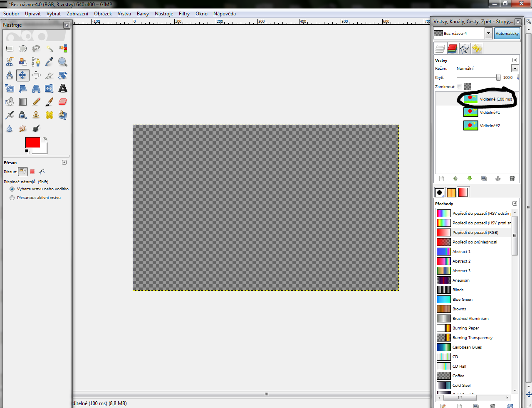
Task: Delete layer using the trash icon
Action: tap(512, 179)
